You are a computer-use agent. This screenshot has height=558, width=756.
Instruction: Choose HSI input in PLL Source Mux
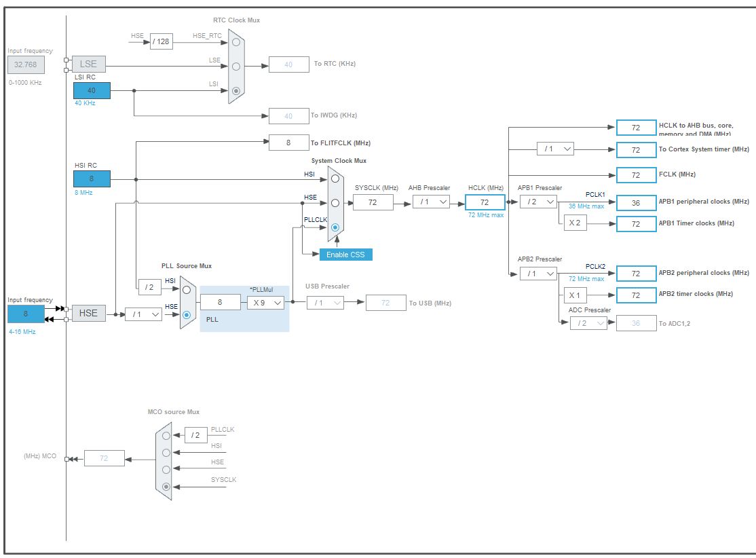click(187, 290)
